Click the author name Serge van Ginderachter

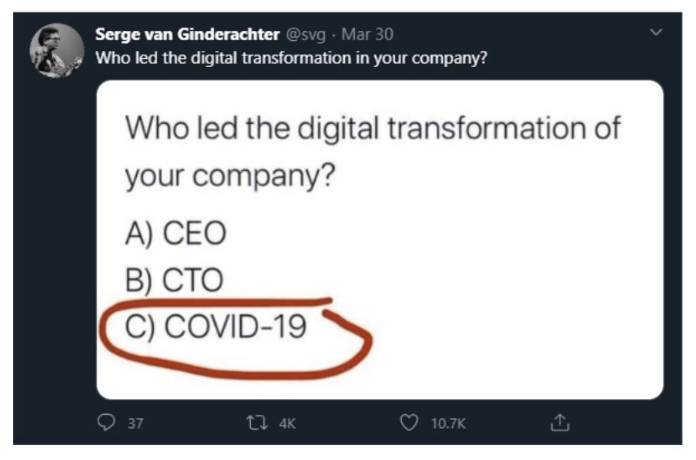pyautogui.click(x=187, y=34)
